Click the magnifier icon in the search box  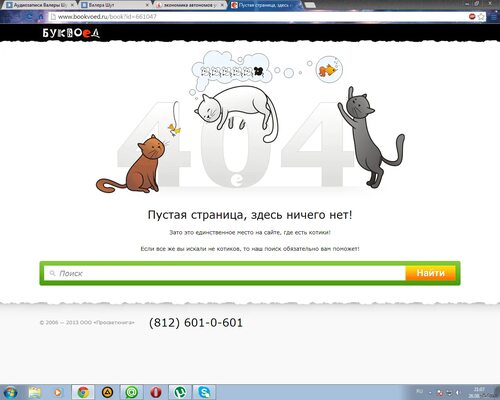[52, 273]
